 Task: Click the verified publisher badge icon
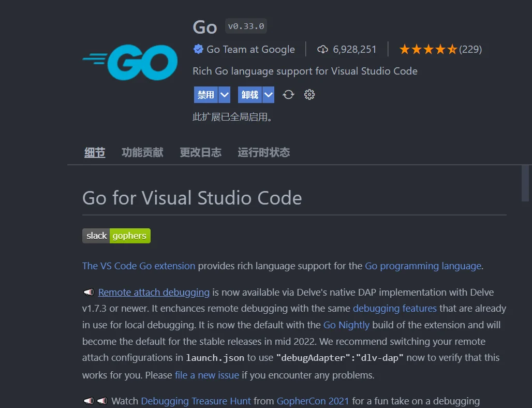198,49
